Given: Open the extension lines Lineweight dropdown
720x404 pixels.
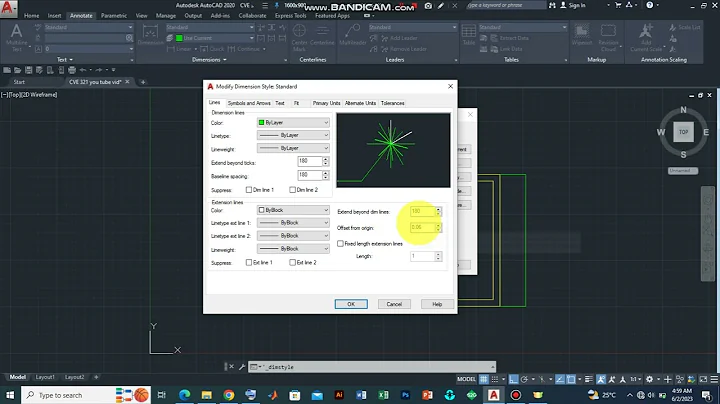Looking at the screenshot, I should [x=293, y=249].
